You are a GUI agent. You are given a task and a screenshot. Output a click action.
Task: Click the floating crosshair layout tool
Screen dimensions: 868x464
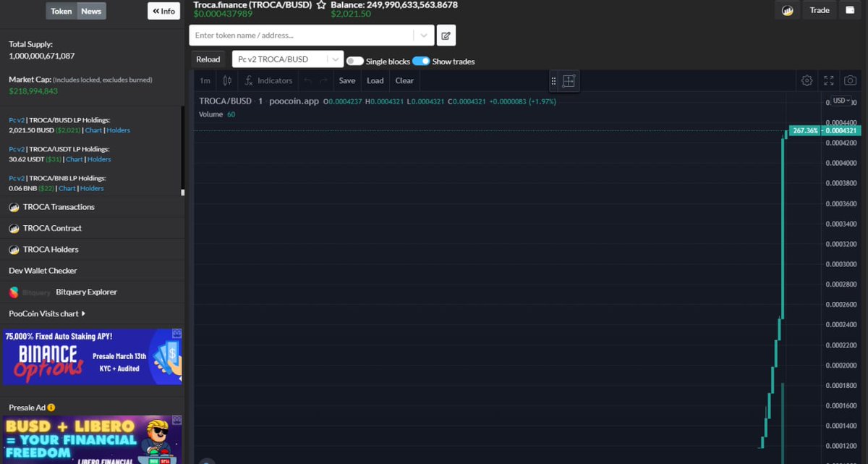pos(569,82)
